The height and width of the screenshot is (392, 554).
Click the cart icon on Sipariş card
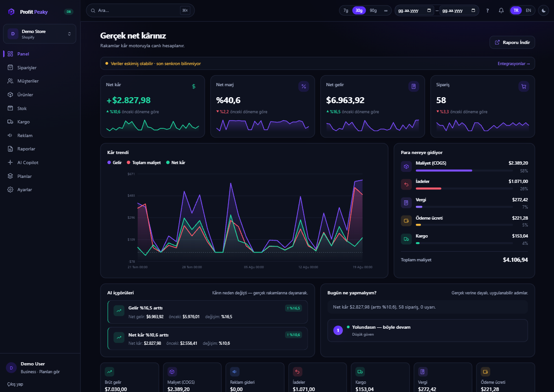[524, 86]
